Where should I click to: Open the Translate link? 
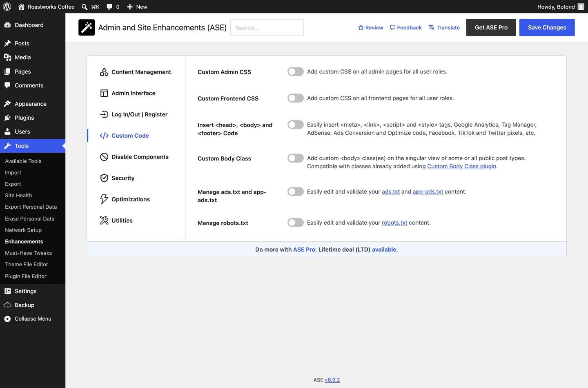coord(444,28)
